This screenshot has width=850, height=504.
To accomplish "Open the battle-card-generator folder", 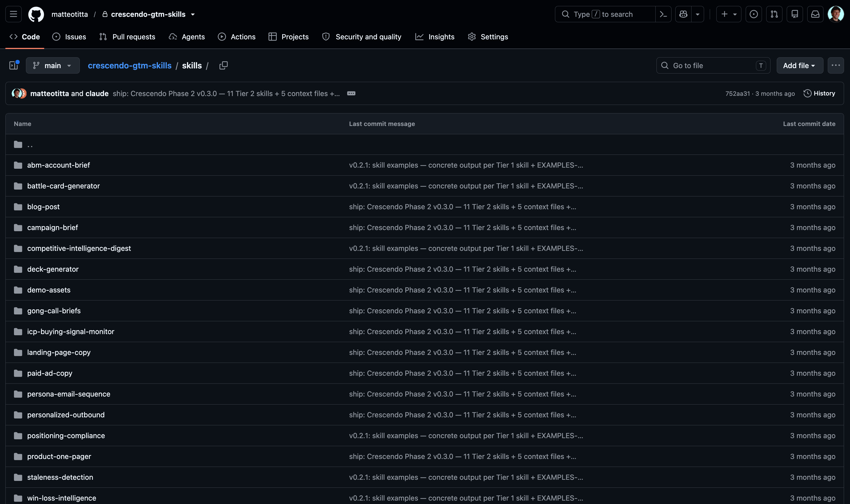I will [64, 186].
